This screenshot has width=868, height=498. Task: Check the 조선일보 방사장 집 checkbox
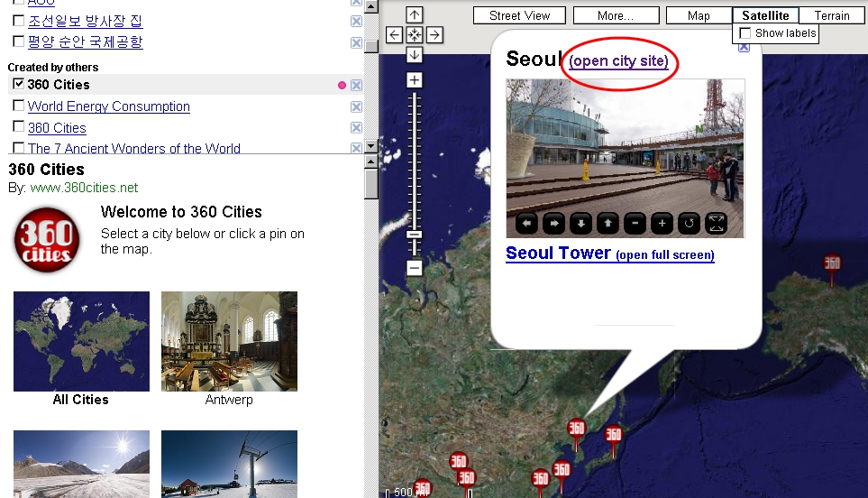pyautogui.click(x=18, y=21)
